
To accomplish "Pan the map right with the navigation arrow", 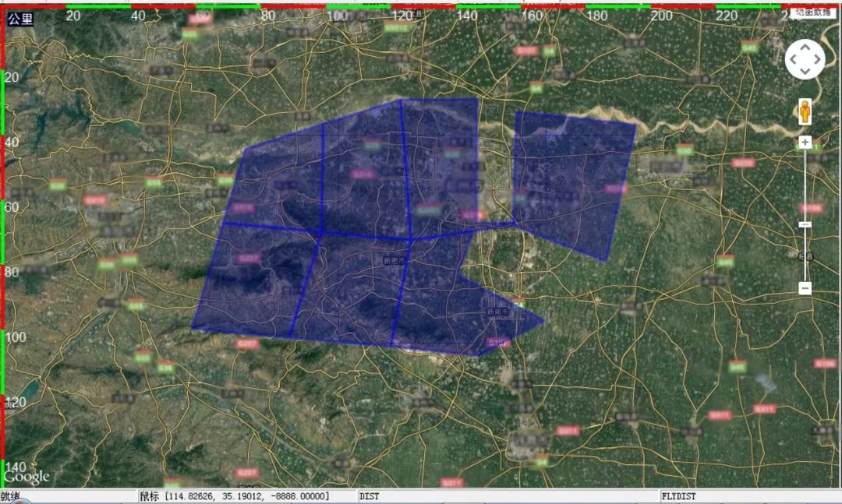I will point(816,60).
